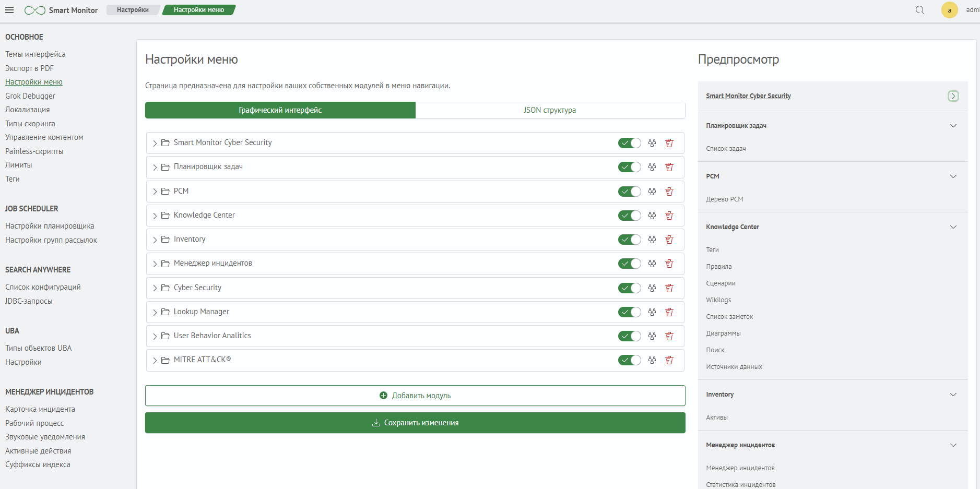The width and height of the screenshot is (980, 489).
Task: Open access groups for Inventory
Action: click(x=652, y=240)
